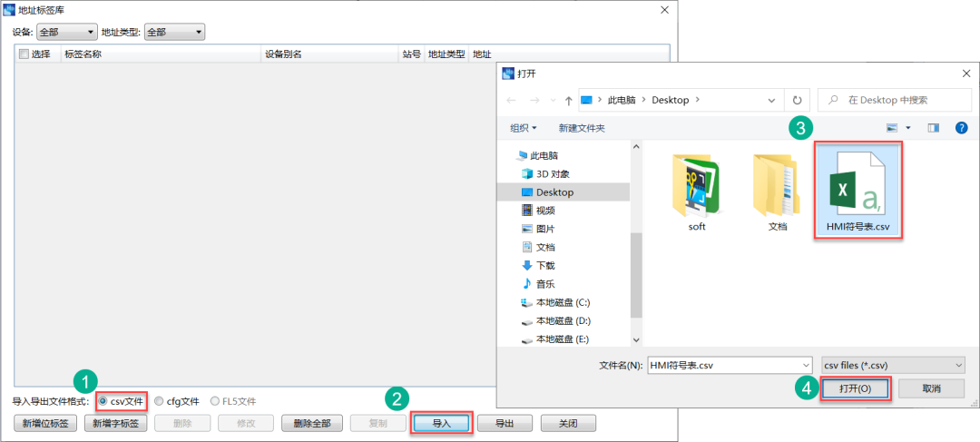The image size is (980, 442).
Task: Select 图片 in the navigation tree
Action: [x=537, y=229]
